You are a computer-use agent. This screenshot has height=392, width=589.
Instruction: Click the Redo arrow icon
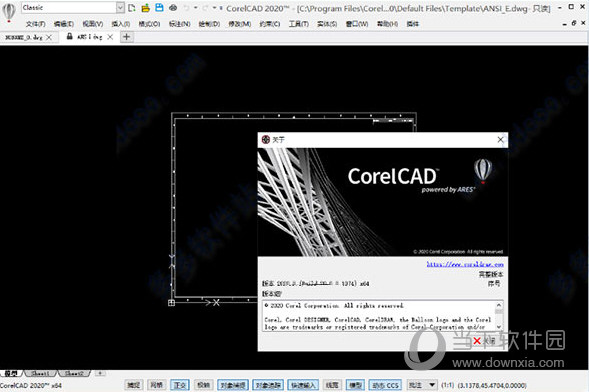(206, 8)
